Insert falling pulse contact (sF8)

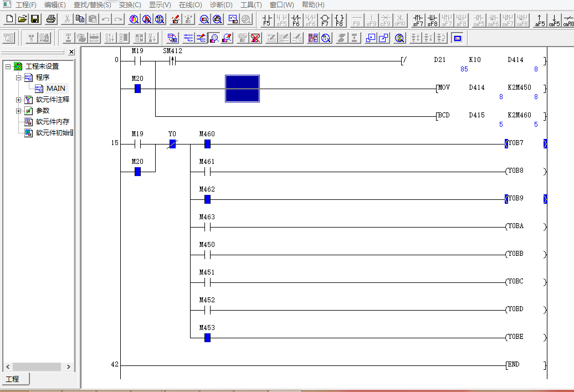(432, 20)
